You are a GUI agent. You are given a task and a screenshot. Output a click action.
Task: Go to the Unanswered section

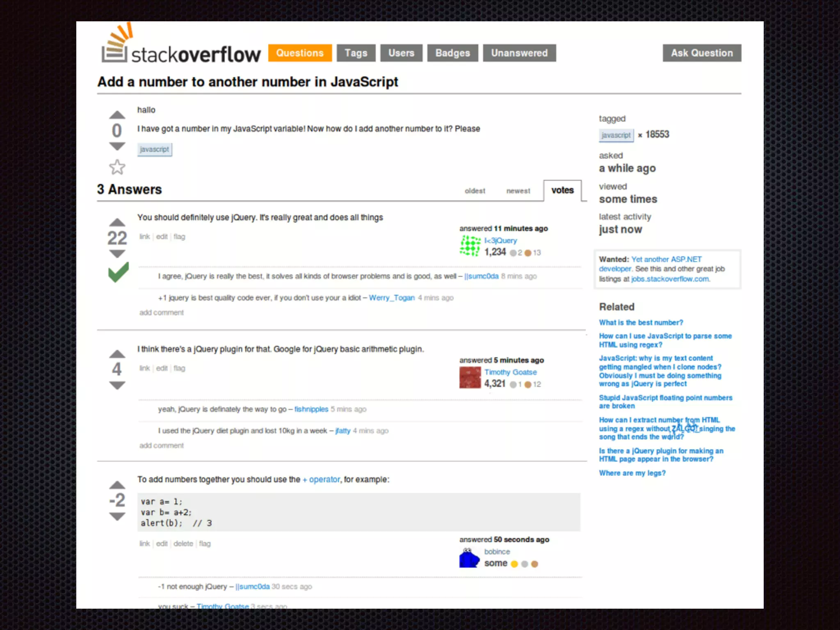click(x=519, y=53)
